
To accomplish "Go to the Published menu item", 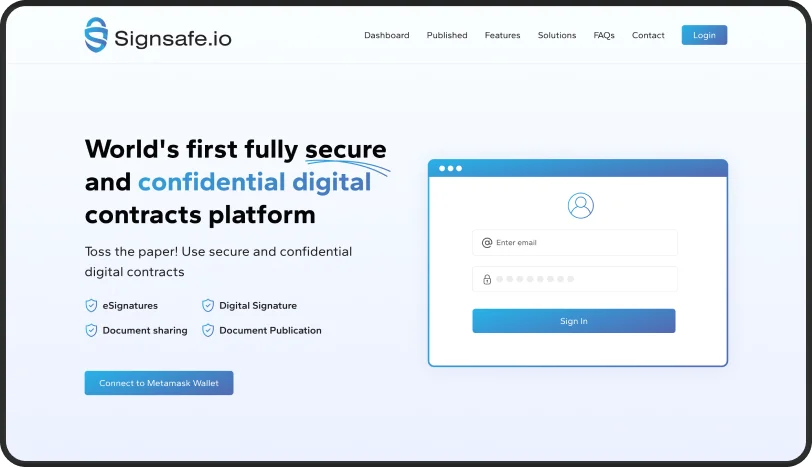I will tap(447, 35).
